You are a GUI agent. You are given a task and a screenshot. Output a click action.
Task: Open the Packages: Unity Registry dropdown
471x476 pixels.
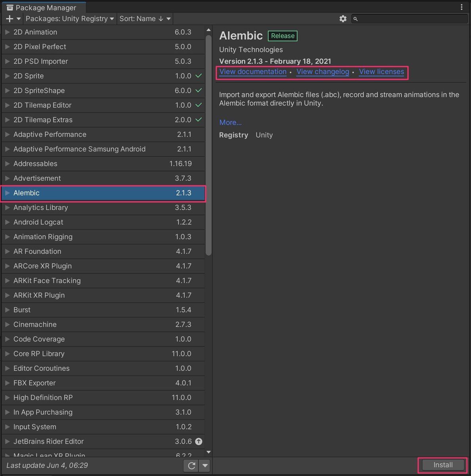pyautogui.click(x=70, y=19)
